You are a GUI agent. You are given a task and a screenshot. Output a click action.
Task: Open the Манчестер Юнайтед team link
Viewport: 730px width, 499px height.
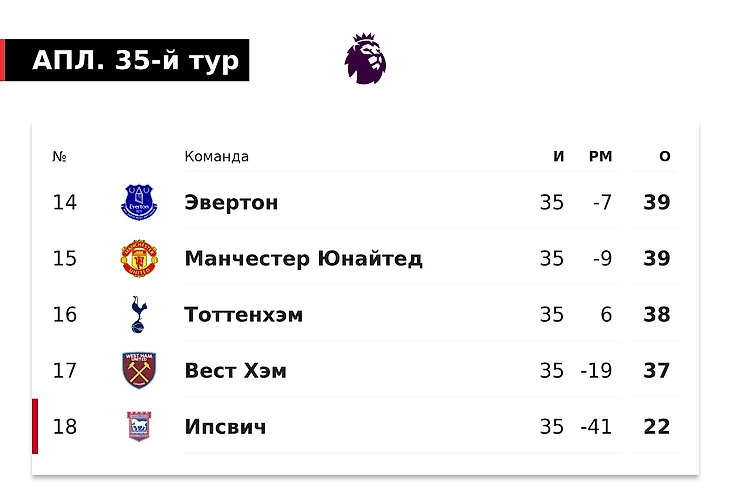tap(303, 259)
